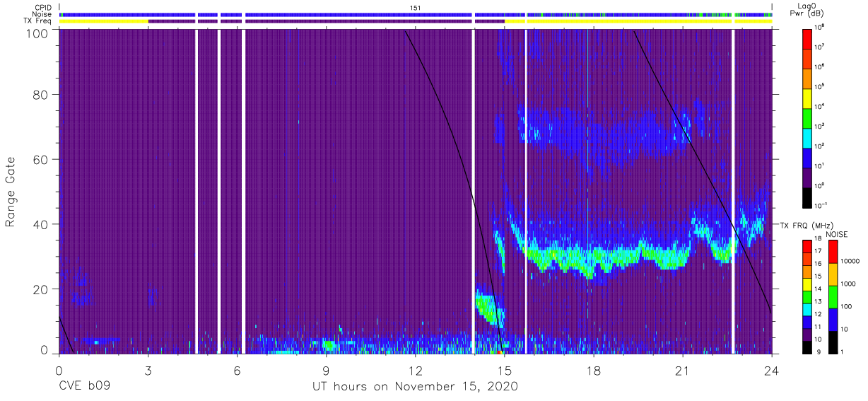Click the CPID value '151'

pos(415,7)
